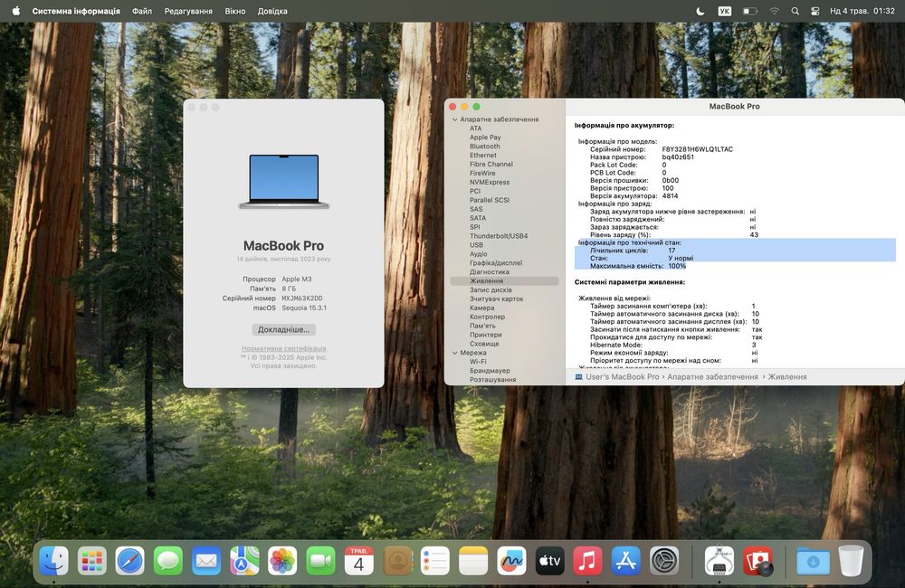Click the Докладніше... button
The image size is (905, 588).
pyautogui.click(x=283, y=329)
